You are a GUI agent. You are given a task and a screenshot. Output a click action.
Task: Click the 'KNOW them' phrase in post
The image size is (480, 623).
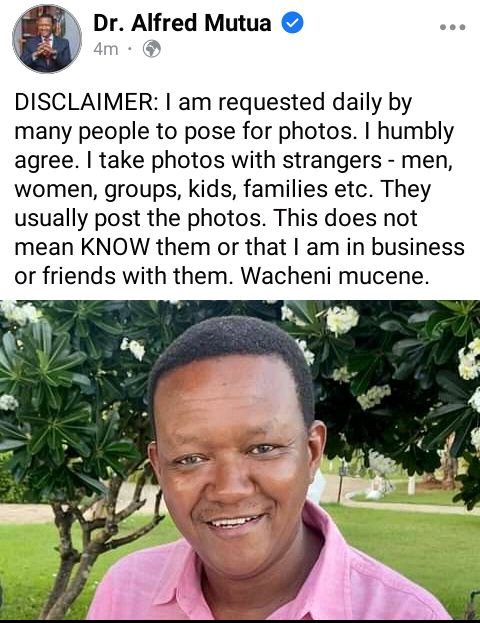[147, 247]
